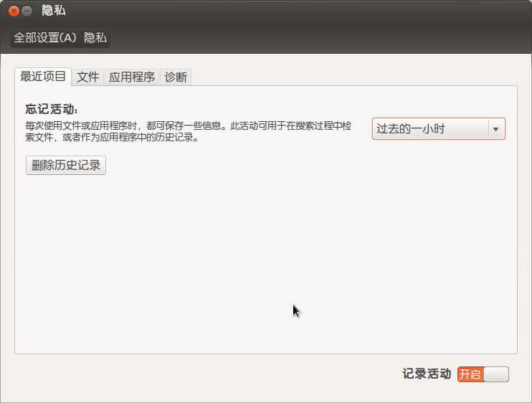Click the 删除历史记录 button
Viewport: 532px width, 403px height.
pyautogui.click(x=66, y=166)
